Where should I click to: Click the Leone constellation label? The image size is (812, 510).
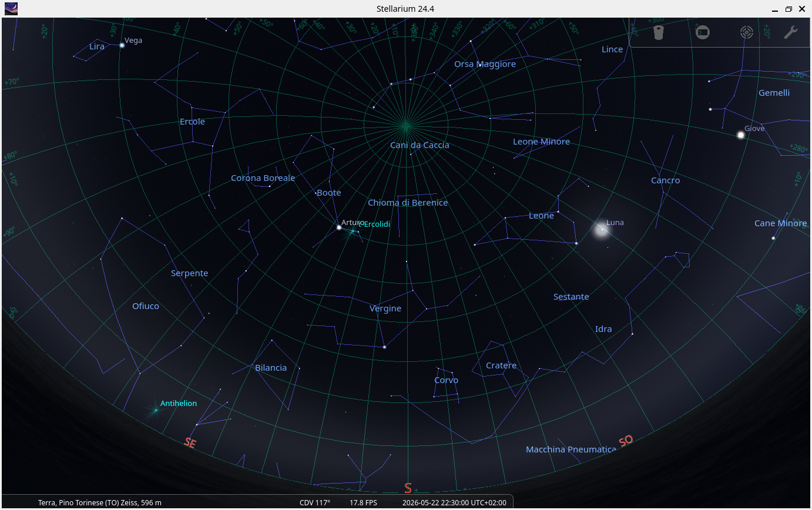point(541,216)
